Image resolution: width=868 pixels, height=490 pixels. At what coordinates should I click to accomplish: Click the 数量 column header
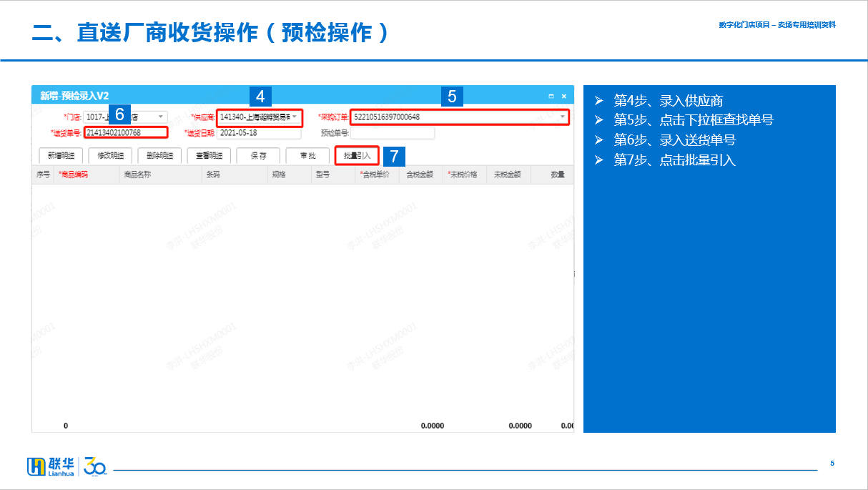click(x=552, y=175)
